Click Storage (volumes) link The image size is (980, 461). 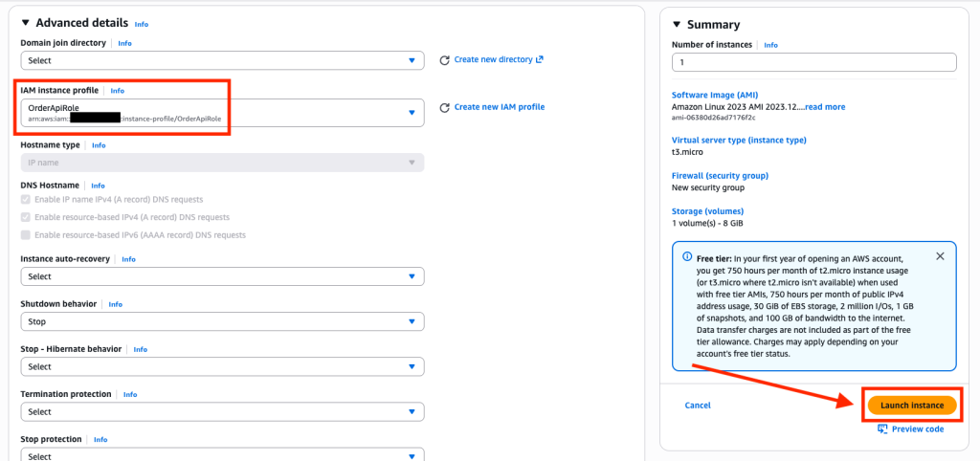click(x=707, y=211)
